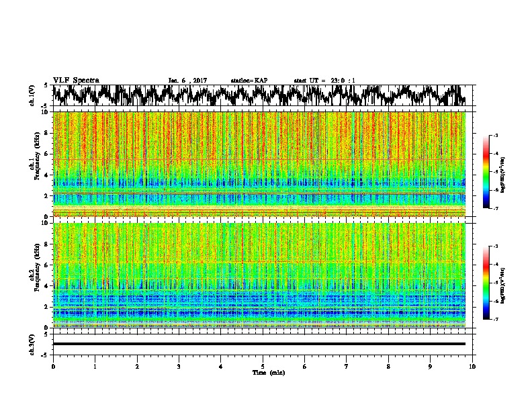
Task: Click the "-3" label on ch.2 color bar
Action: click(x=496, y=246)
